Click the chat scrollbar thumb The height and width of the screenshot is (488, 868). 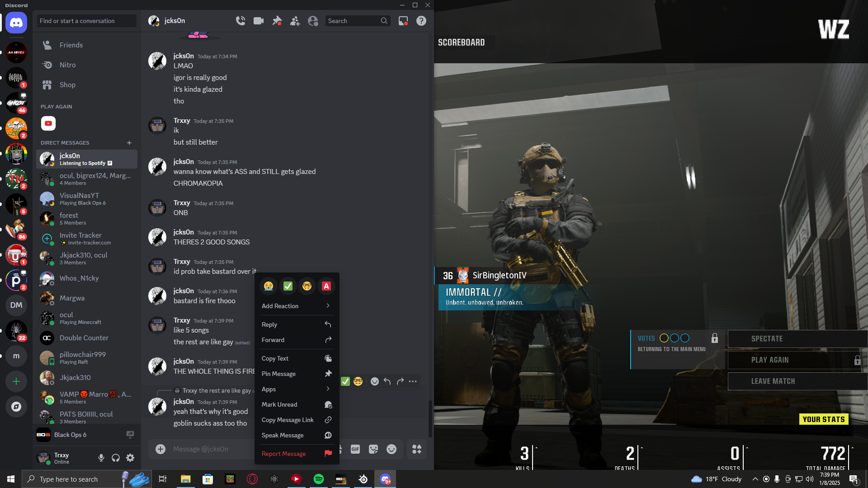(430, 418)
